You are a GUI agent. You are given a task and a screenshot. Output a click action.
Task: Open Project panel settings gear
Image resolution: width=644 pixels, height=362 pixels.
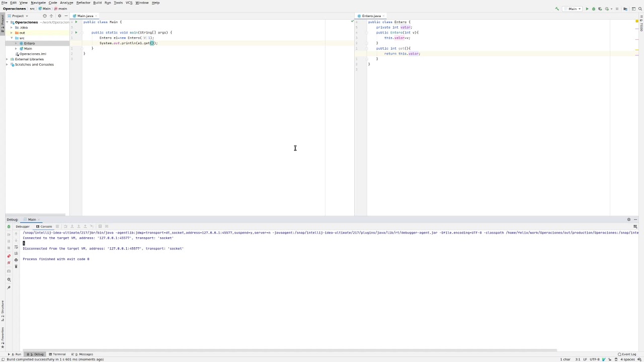(59, 16)
